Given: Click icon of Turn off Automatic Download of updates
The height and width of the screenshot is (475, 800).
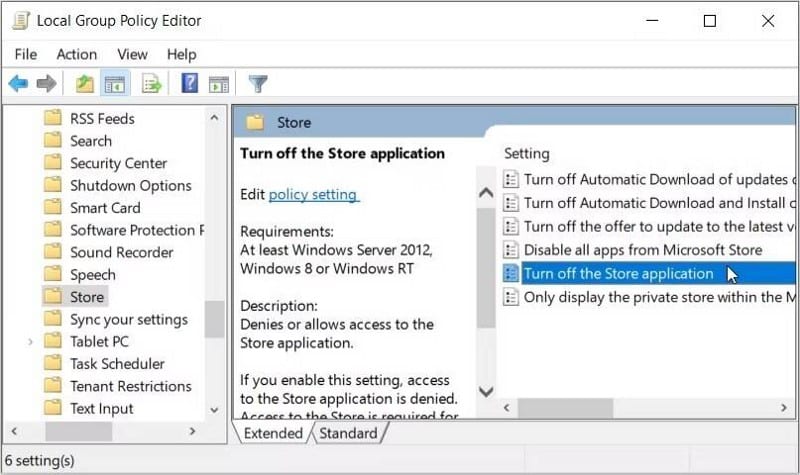Looking at the screenshot, I should pos(511,179).
